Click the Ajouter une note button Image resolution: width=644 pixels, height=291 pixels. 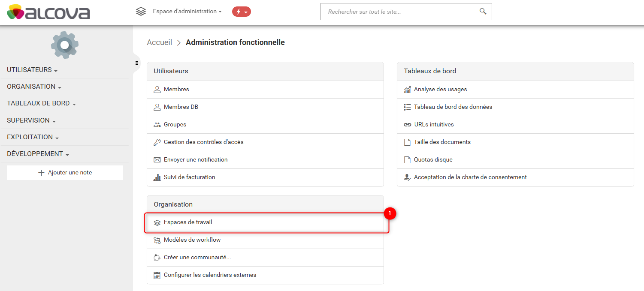coord(65,173)
